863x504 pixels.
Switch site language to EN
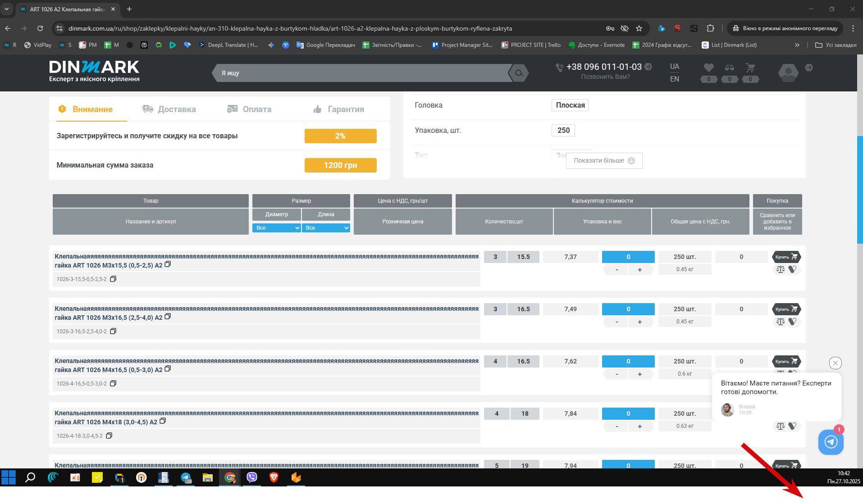pos(675,79)
